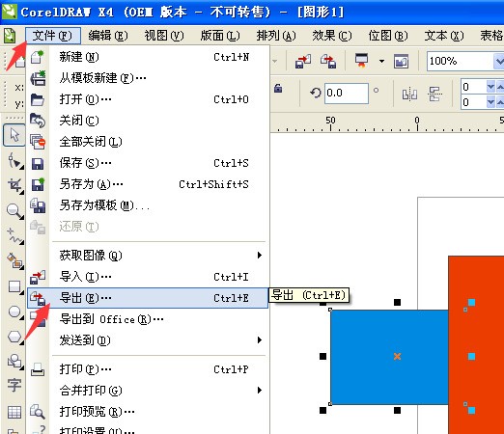Click 另存为 in File menu
The width and height of the screenshot is (504, 434).
coord(148,184)
